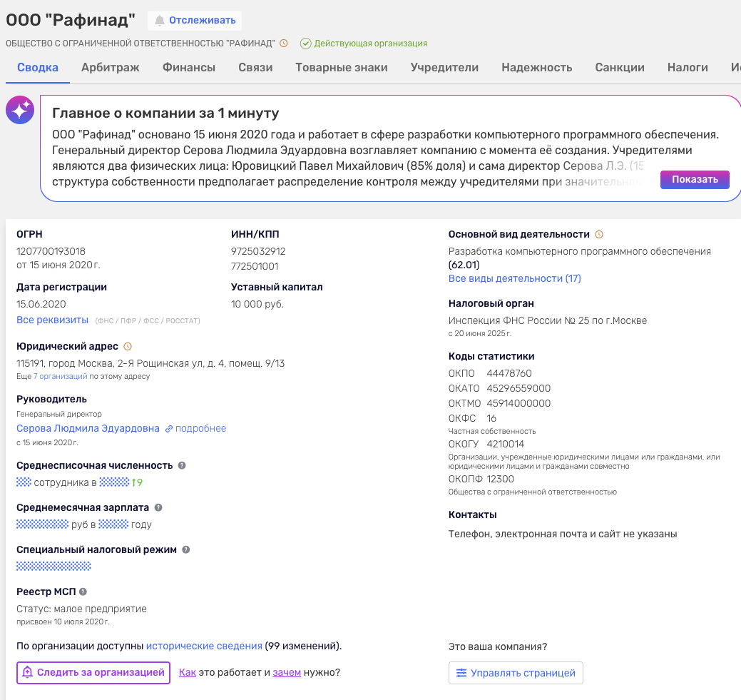The height and width of the screenshot is (700, 741).
Task: Go to the Товарные знаки tab
Action: click(342, 68)
